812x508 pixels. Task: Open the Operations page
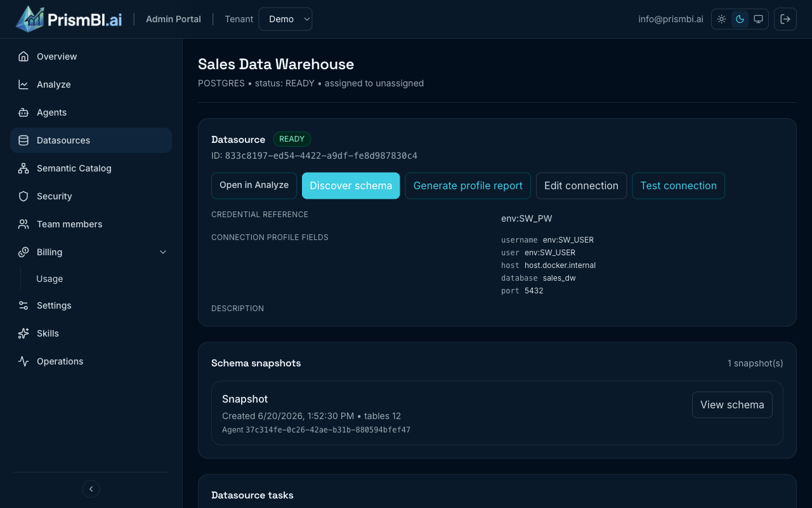(91, 361)
